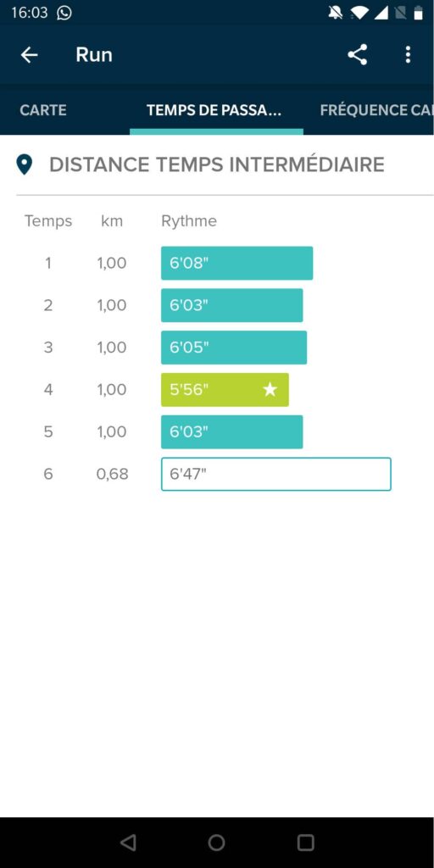
Task: Tap the Temps column header
Action: coord(48,221)
